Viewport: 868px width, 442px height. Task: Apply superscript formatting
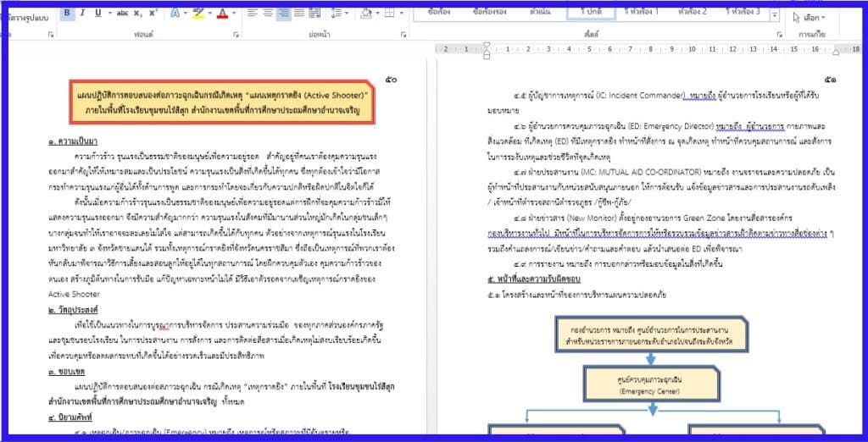(153, 14)
